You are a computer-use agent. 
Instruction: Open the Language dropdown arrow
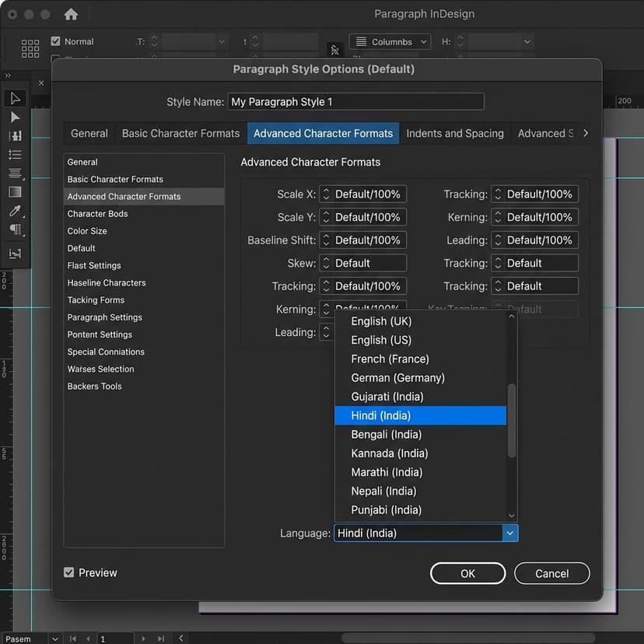509,533
